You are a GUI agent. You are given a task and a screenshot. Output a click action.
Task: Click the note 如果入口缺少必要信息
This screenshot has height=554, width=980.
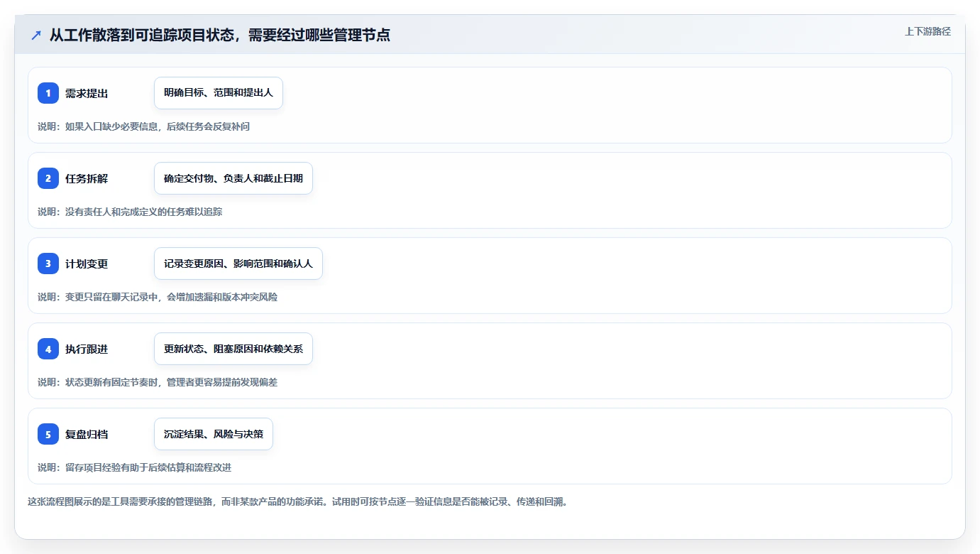point(112,126)
